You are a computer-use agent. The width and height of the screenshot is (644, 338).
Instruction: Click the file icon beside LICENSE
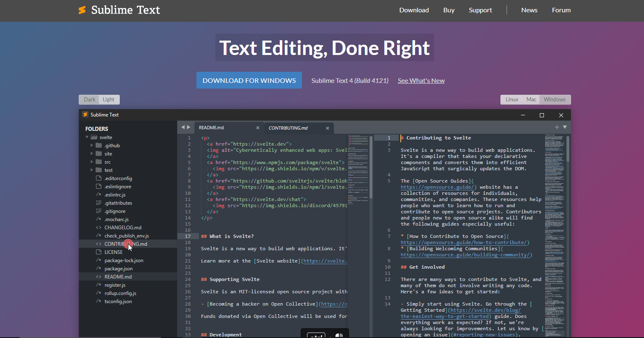coord(98,252)
